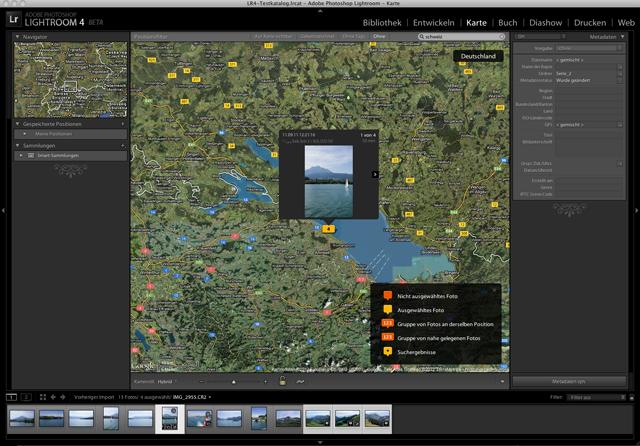
Task: Click the Land metadata field
Action: (x=589, y=111)
